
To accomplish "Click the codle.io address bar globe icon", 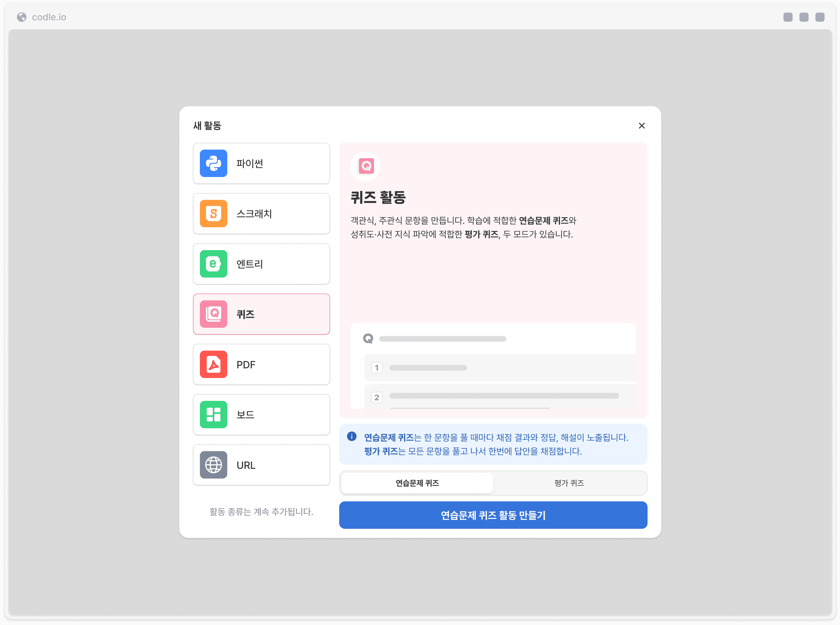I will [x=22, y=17].
